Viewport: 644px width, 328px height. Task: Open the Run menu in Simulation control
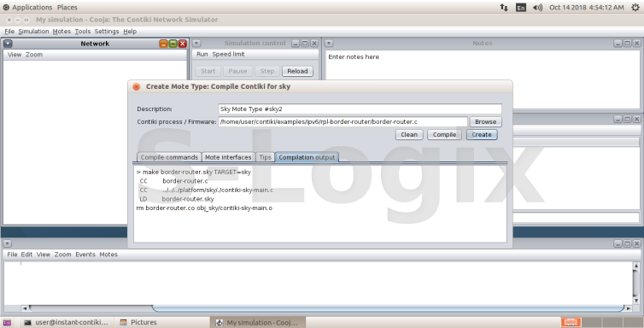(202, 54)
